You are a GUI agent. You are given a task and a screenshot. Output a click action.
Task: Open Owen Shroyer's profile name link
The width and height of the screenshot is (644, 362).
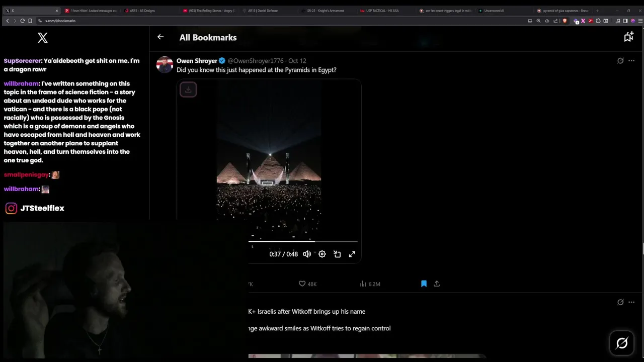click(197, 61)
